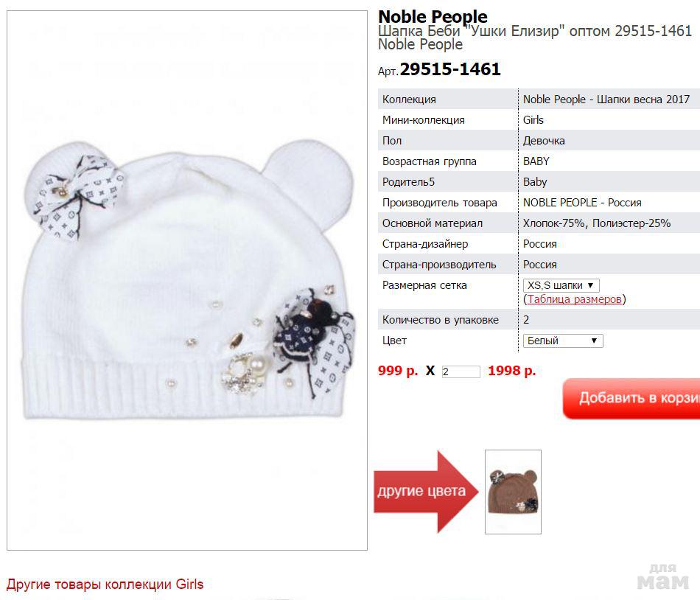700x600 pixels.
Task: Click the 1998 р. total price
Action: pos(511,371)
